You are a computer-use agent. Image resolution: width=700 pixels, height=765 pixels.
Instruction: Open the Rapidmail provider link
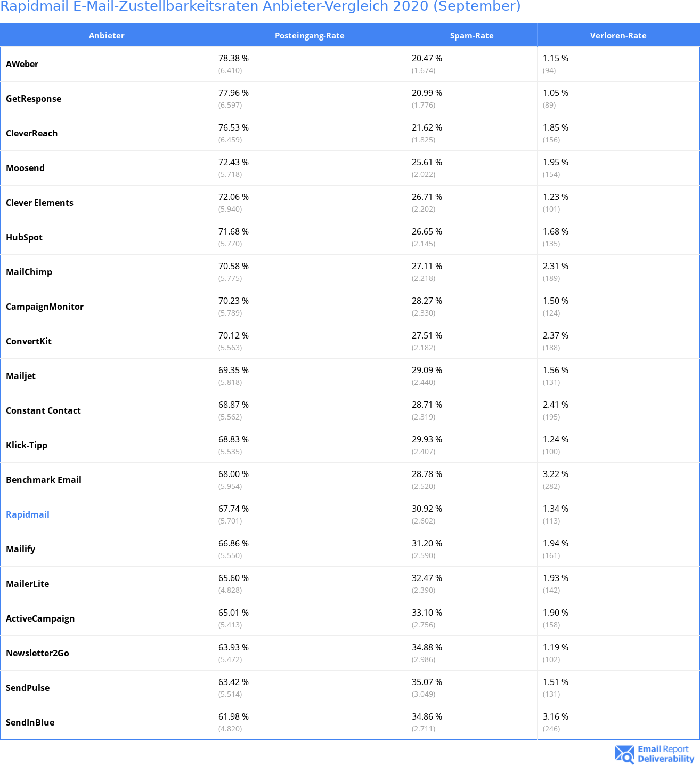tap(28, 514)
